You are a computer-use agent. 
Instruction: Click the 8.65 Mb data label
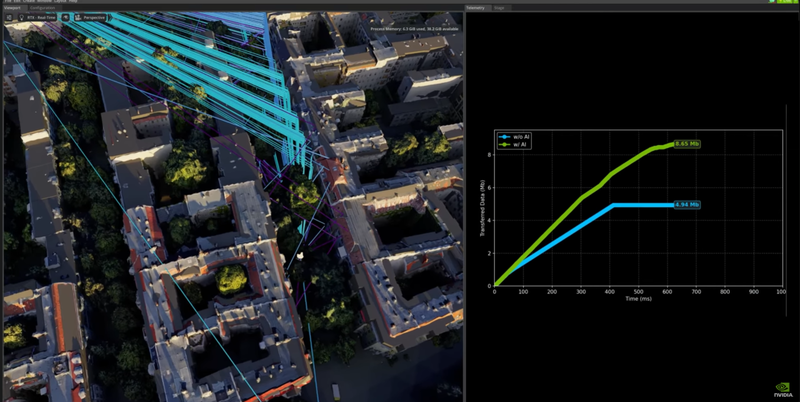(687, 144)
